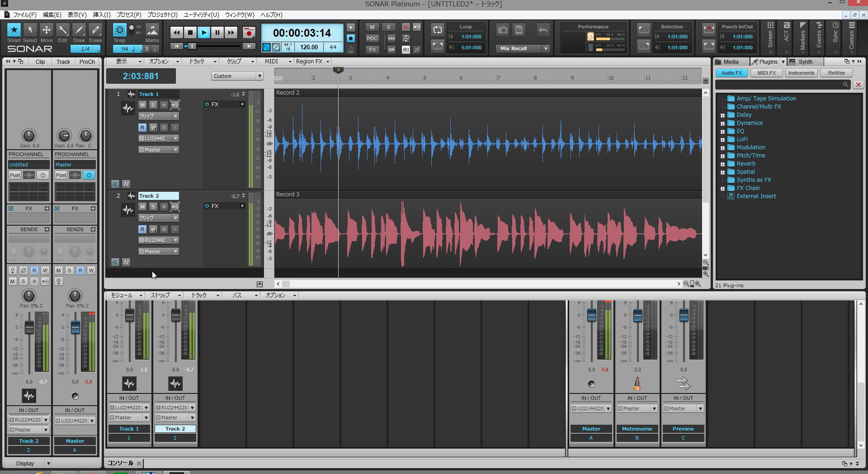Open the ヘルプ(H) menu
This screenshot has height=474, width=868.
(x=271, y=14)
